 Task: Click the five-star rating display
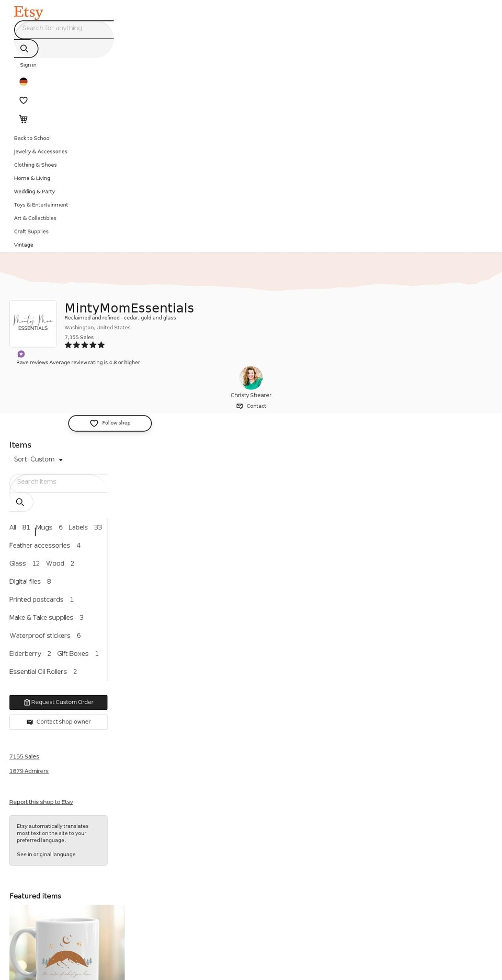pyautogui.click(x=84, y=345)
